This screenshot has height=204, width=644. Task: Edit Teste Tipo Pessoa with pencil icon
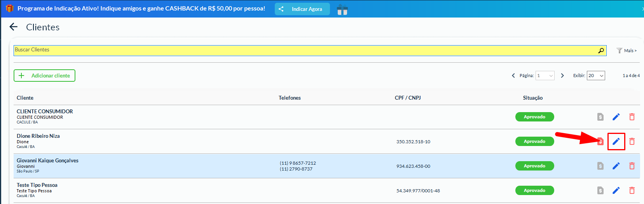(616, 190)
